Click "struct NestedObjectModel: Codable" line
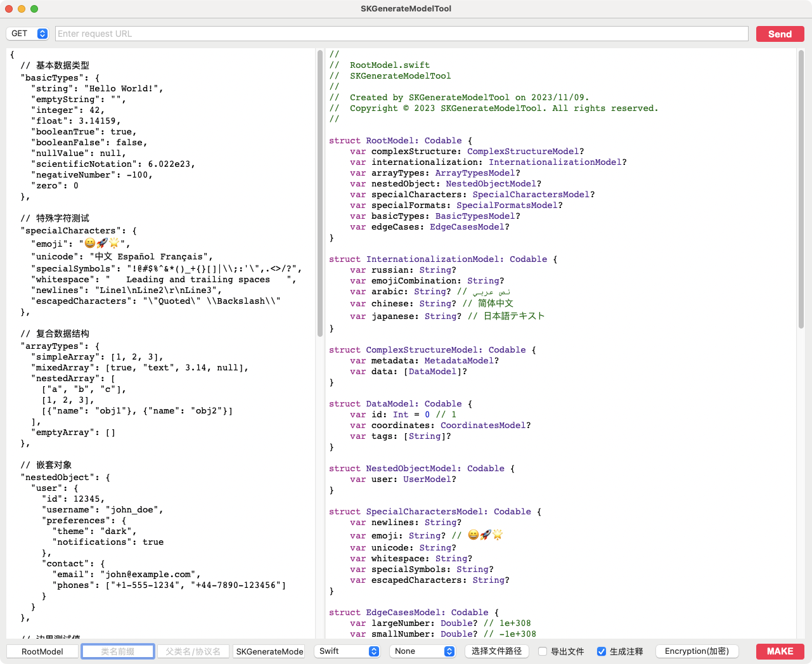This screenshot has height=664, width=812. click(x=422, y=469)
